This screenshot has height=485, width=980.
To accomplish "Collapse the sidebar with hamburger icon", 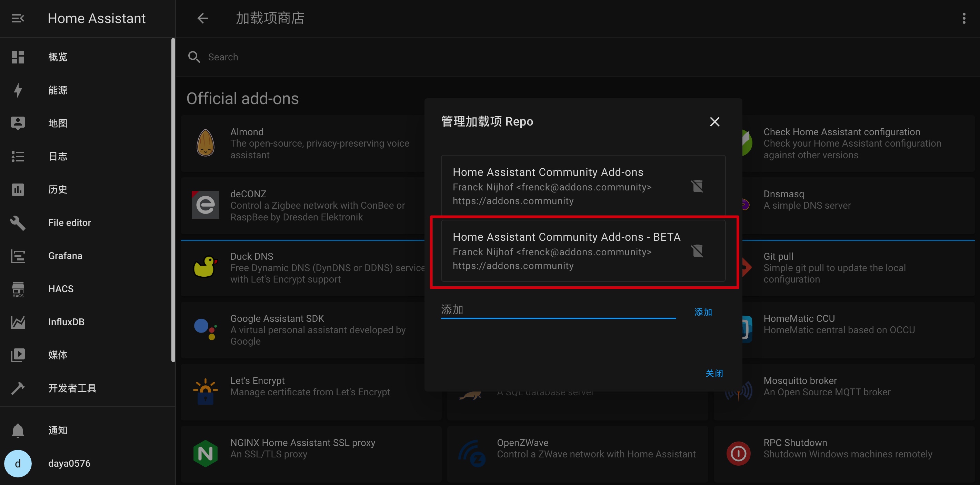I will click(18, 18).
